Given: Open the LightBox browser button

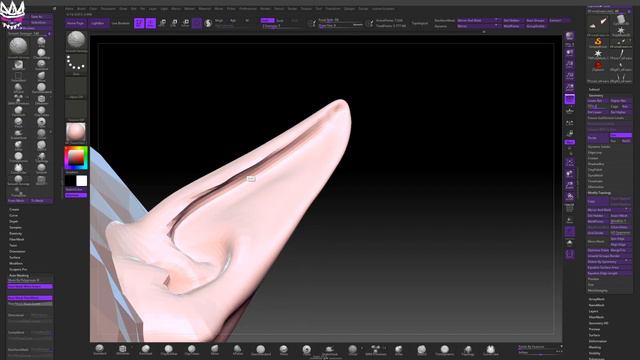Looking at the screenshot, I should pos(98,23).
